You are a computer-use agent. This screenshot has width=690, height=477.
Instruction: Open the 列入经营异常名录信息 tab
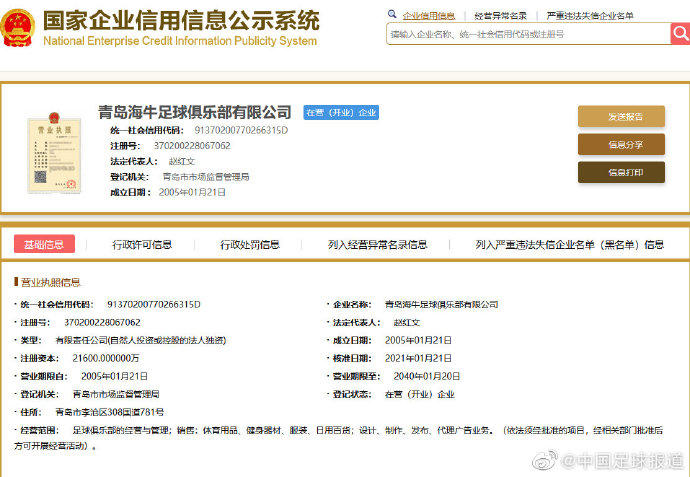pyautogui.click(x=377, y=245)
